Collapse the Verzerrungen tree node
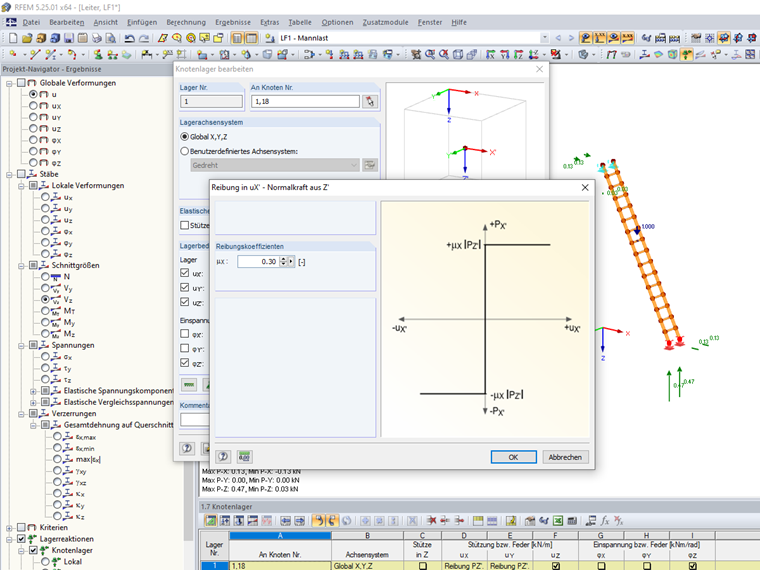 (21, 414)
